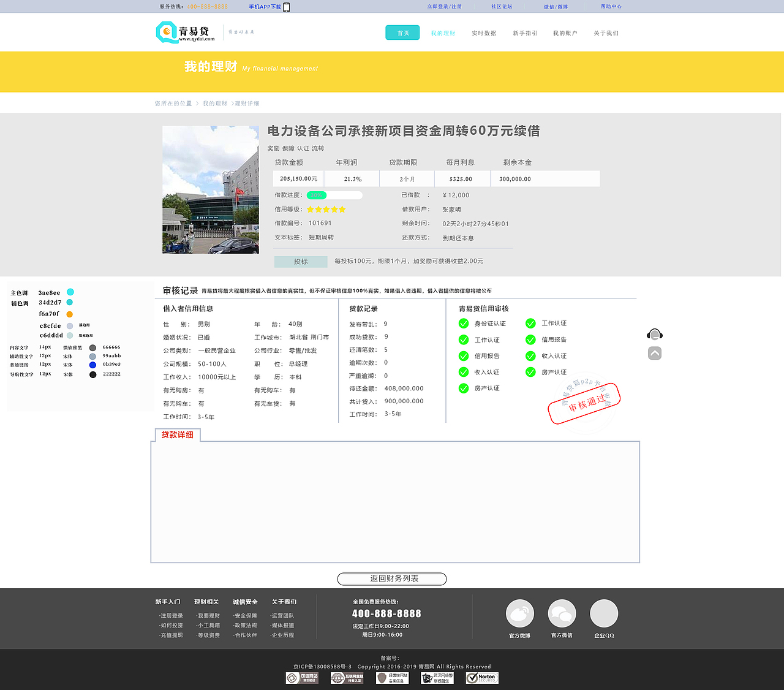Click the remaining principal 300,000.00
The image size is (784, 690).
pyautogui.click(x=515, y=180)
